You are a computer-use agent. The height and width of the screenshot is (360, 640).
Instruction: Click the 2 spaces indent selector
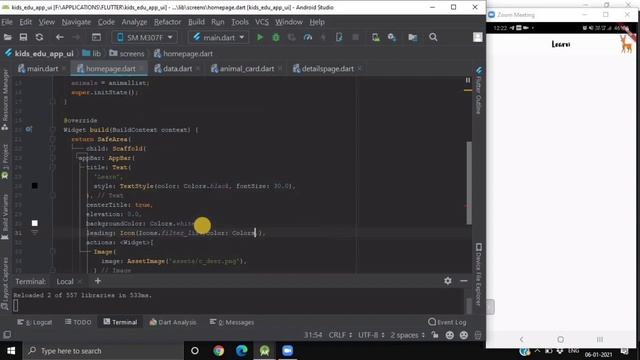[407, 335]
